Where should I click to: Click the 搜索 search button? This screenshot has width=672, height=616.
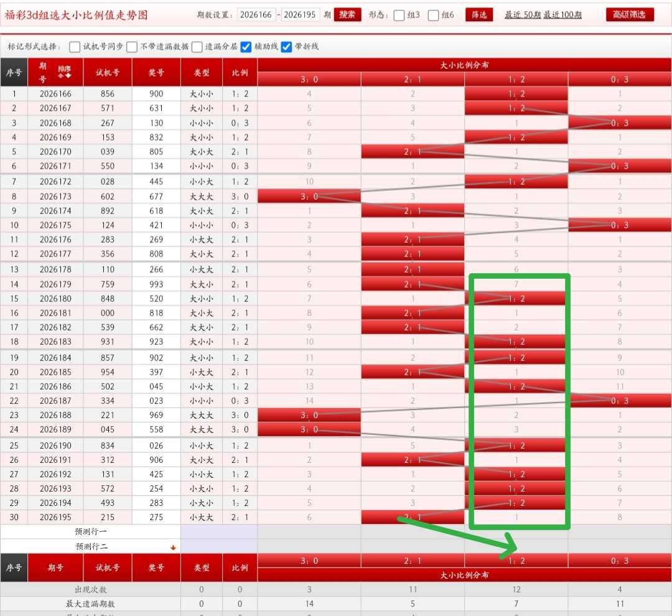(347, 14)
